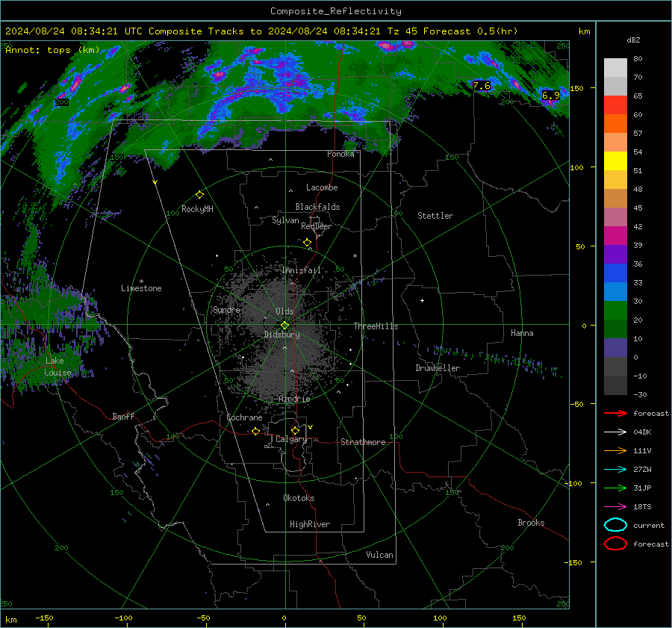Click the Limestone label
Image resolution: width=672 pixels, height=628 pixels.
[141, 288]
